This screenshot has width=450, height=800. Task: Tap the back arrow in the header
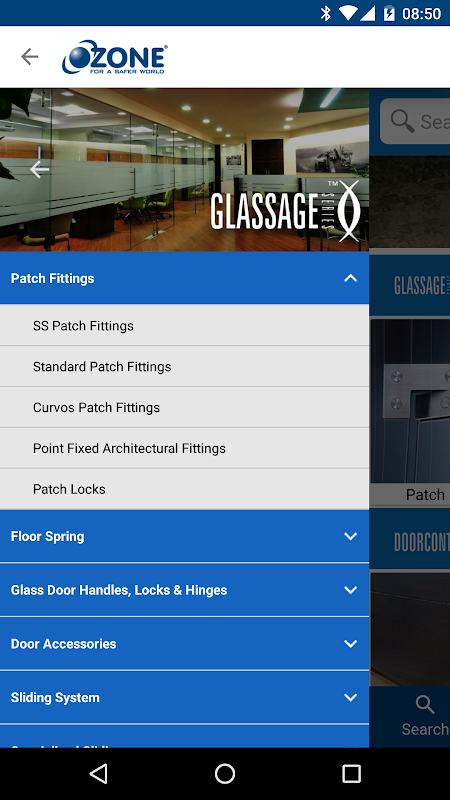tap(30, 57)
